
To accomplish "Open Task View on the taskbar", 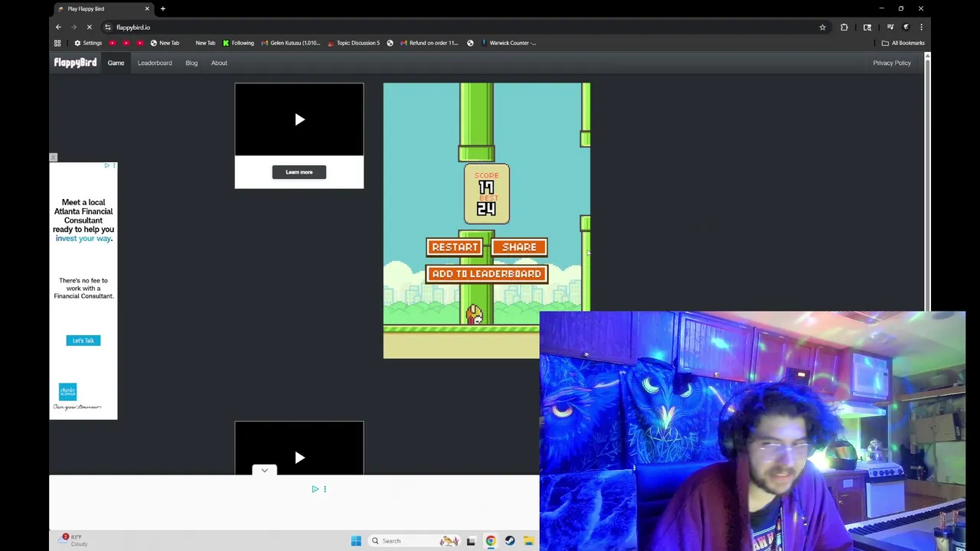I will coord(471,541).
